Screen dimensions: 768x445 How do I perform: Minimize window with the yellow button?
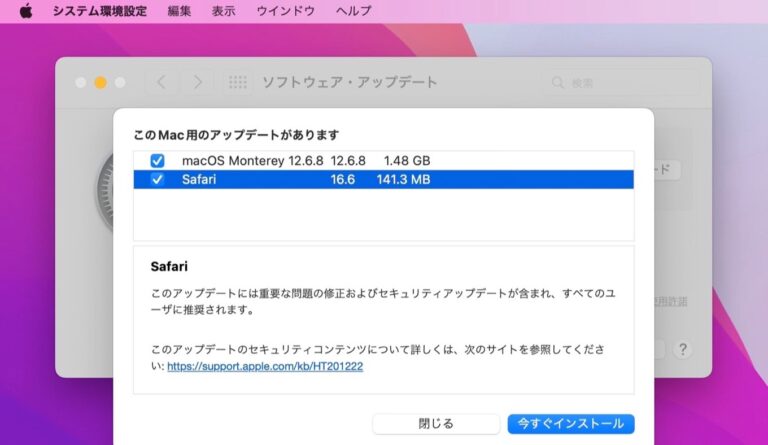[100, 82]
